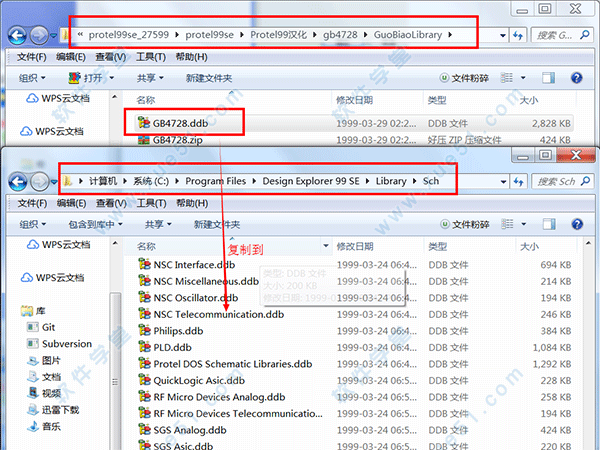Change view layout icon in Sch window
This screenshot has height=450, width=600.
coord(507,224)
